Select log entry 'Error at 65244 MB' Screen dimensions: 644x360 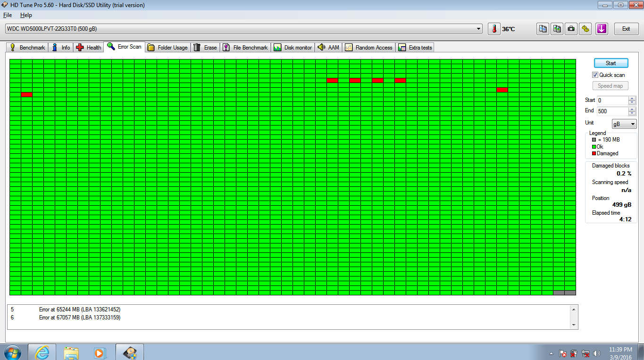pos(80,310)
